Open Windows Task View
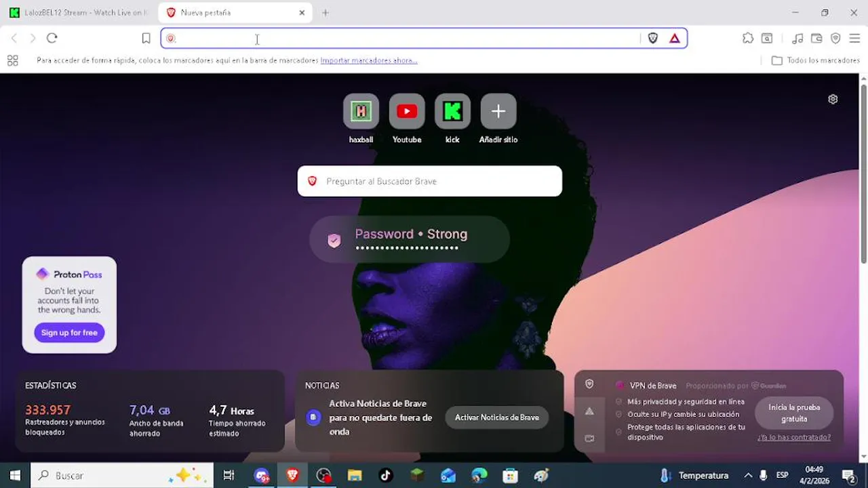868x488 pixels. pos(229,475)
